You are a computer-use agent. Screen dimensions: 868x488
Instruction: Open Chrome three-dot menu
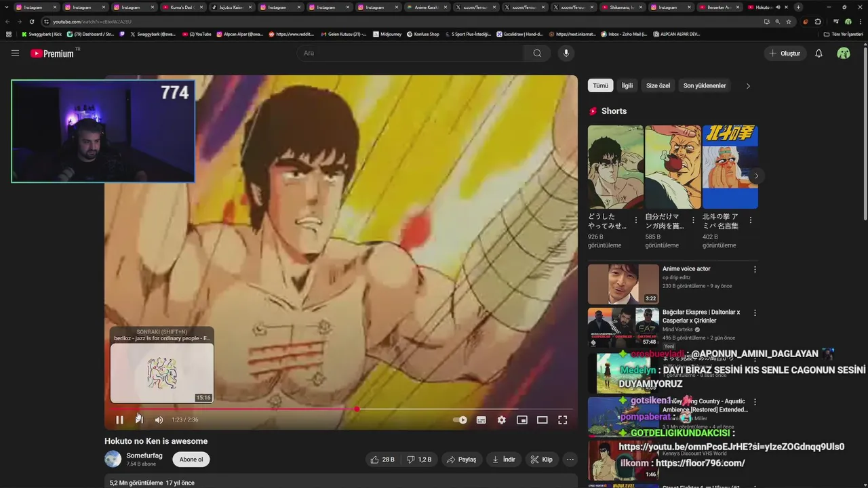(x=861, y=22)
